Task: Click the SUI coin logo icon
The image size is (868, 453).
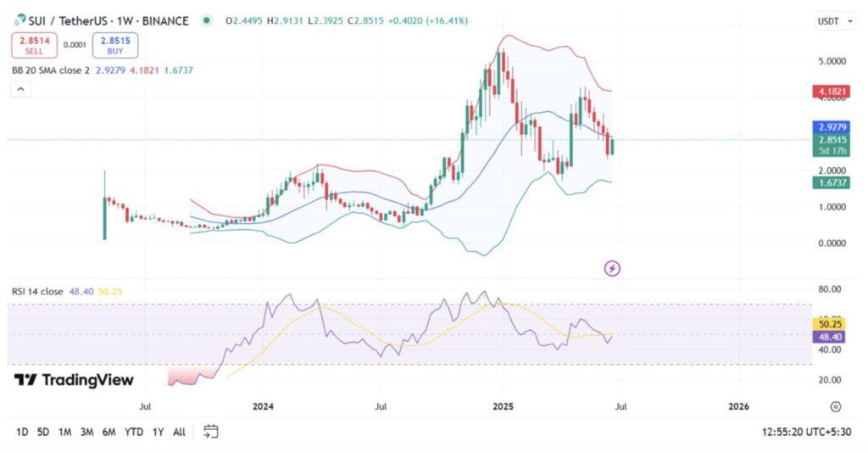Action: [x=19, y=21]
